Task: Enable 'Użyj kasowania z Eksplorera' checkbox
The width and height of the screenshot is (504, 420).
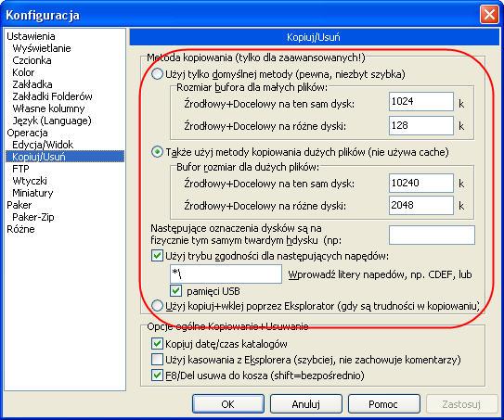Action: (157, 360)
